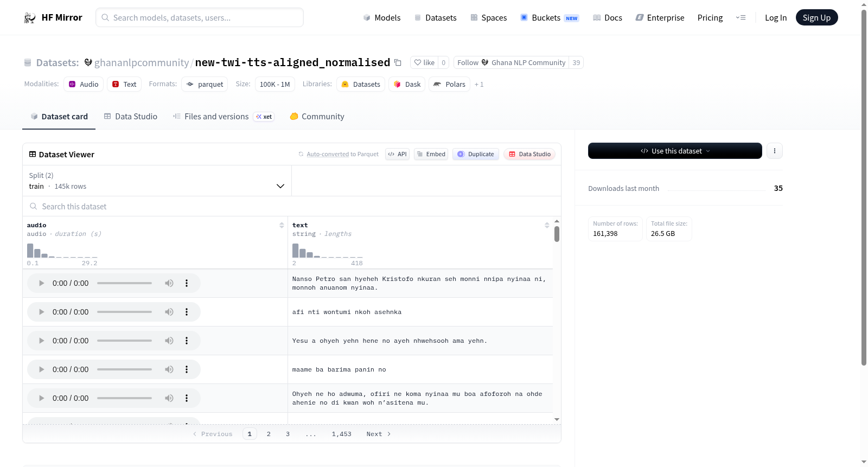Mute audio in the Ohyeh ne ho adwuma row
The width and height of the screenshot is (868, 467).
(x=169, y=398)
